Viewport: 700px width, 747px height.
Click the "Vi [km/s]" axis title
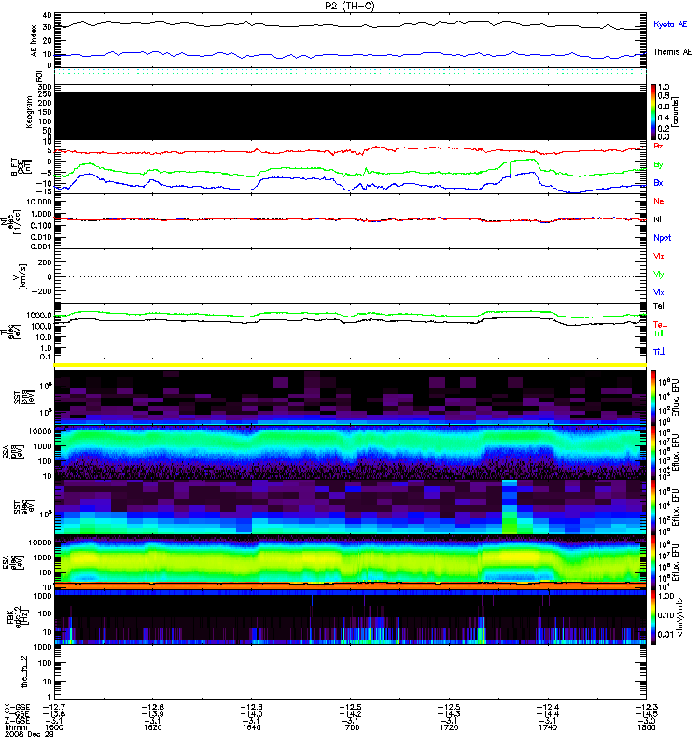20,276
